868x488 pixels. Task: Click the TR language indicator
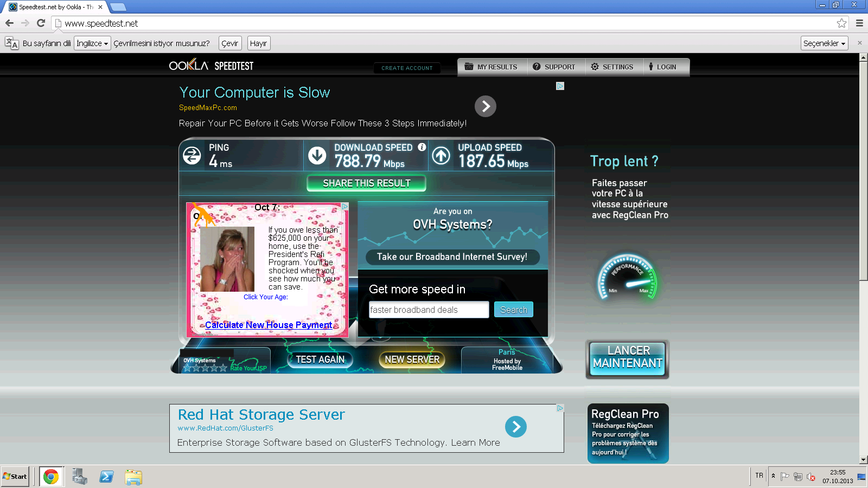(x=759, y=476)
